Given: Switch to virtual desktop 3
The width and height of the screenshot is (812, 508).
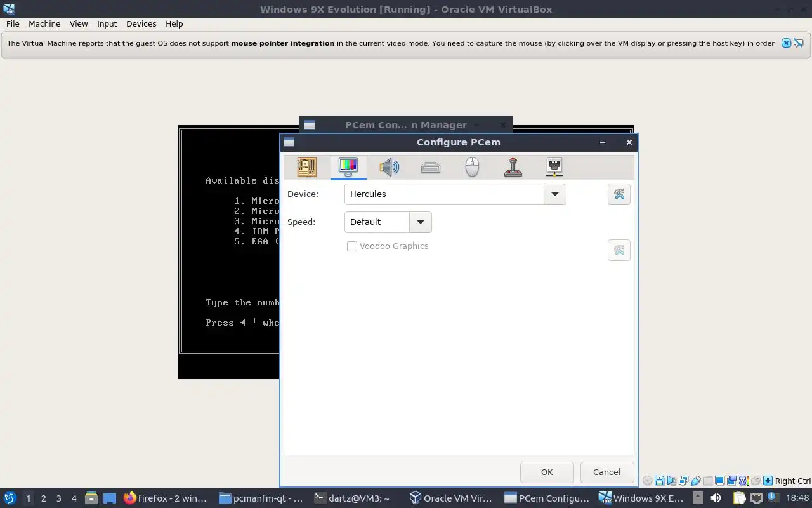Looking at the screenshot, I should tap(58, 498).
